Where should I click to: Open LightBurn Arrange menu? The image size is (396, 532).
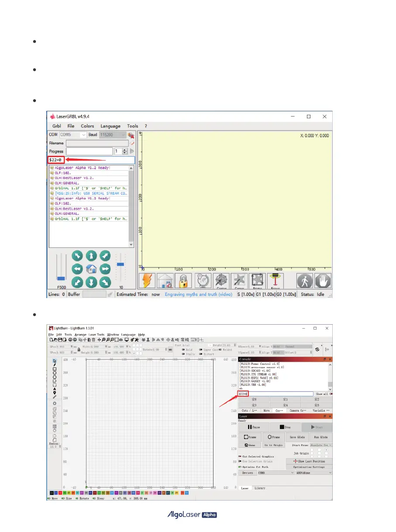tap(80, 334)
